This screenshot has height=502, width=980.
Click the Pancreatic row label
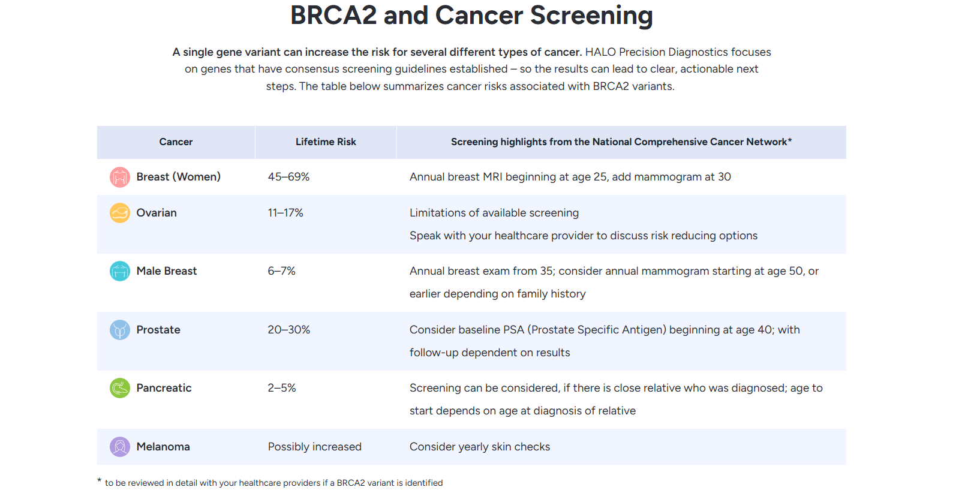point(164,388)
